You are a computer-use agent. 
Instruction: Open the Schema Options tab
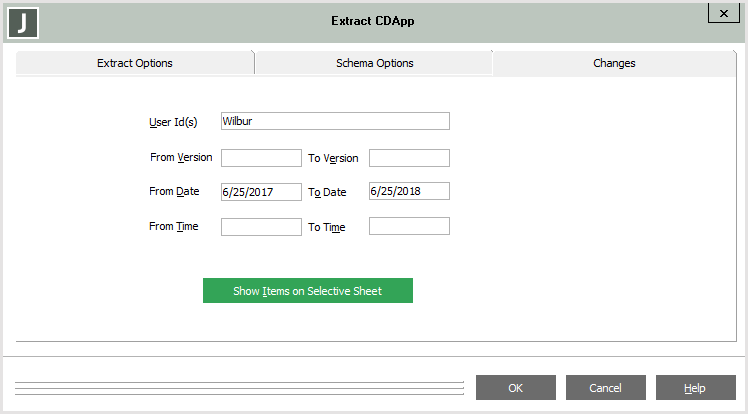pos(374,63)
